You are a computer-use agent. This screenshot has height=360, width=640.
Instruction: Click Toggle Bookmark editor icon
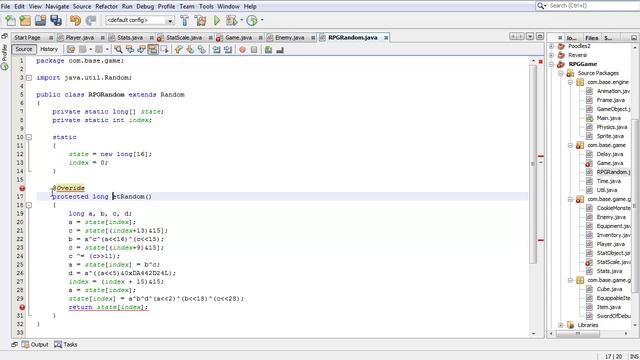[x=202, y=50]
